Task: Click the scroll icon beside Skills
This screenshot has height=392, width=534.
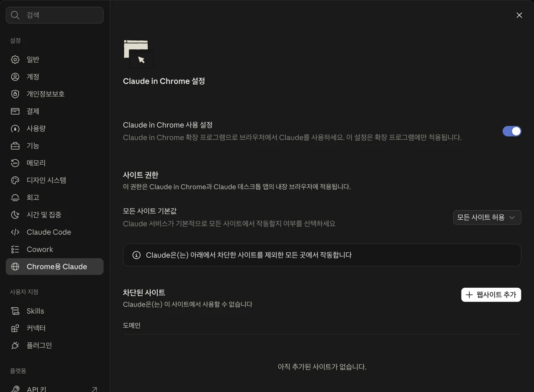Action: point(15,311)
